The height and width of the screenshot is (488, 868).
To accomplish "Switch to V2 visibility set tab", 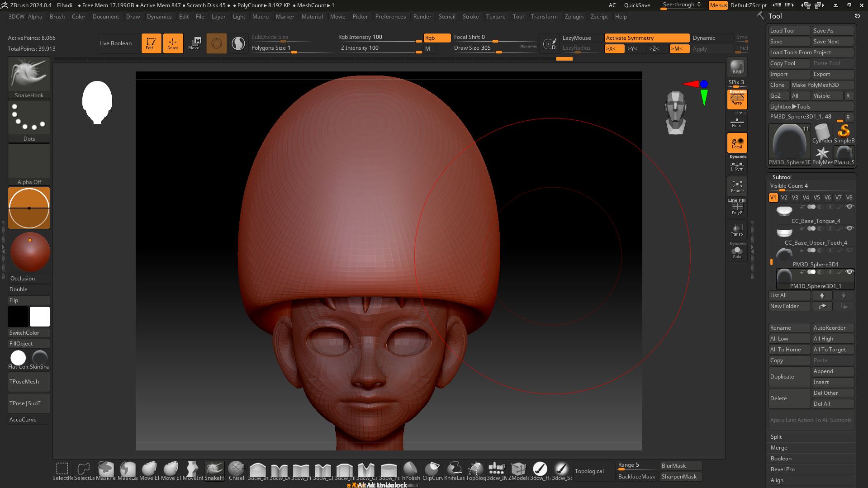I will tap(784, 198).
